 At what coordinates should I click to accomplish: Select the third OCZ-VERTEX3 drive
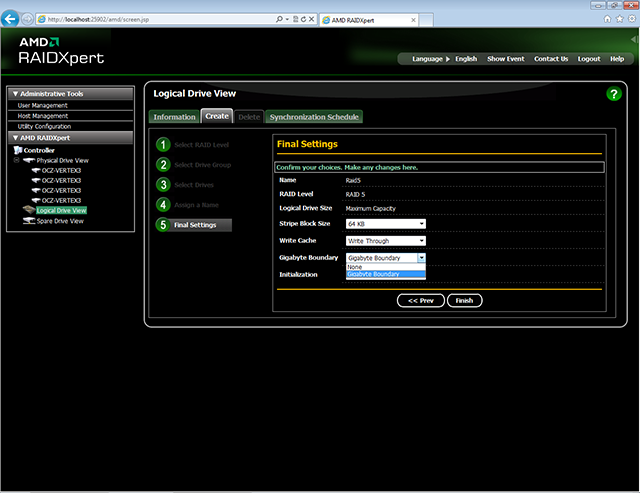tap(61, 191)
